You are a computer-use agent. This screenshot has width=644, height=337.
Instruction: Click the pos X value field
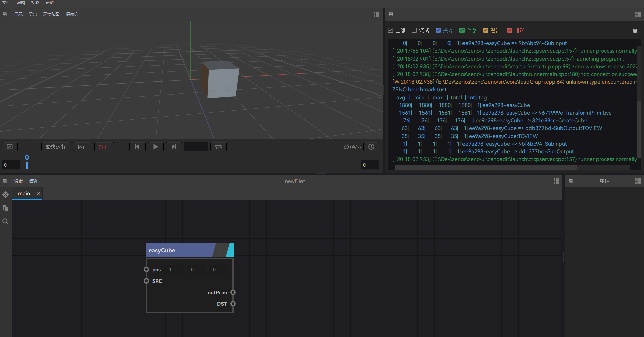click(x=174, y=270)
